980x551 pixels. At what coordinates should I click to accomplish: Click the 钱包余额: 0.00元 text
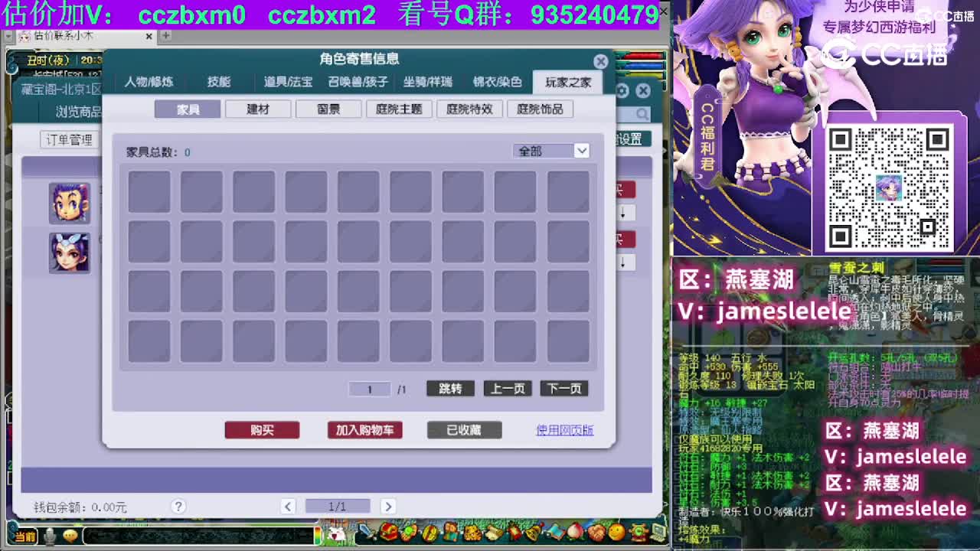tap(80, 507)
